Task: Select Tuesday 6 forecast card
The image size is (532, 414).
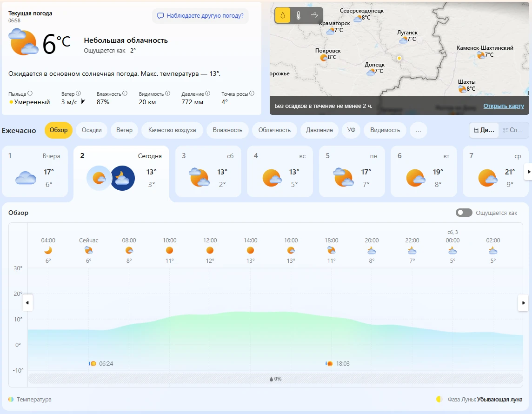Action: click(x=424, y=171)
